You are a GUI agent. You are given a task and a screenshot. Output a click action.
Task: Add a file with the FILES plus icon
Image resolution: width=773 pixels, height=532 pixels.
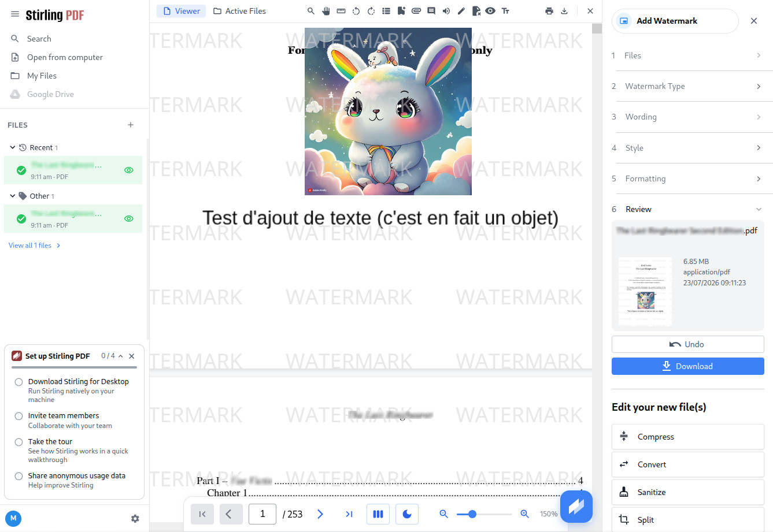pos(131,125)
